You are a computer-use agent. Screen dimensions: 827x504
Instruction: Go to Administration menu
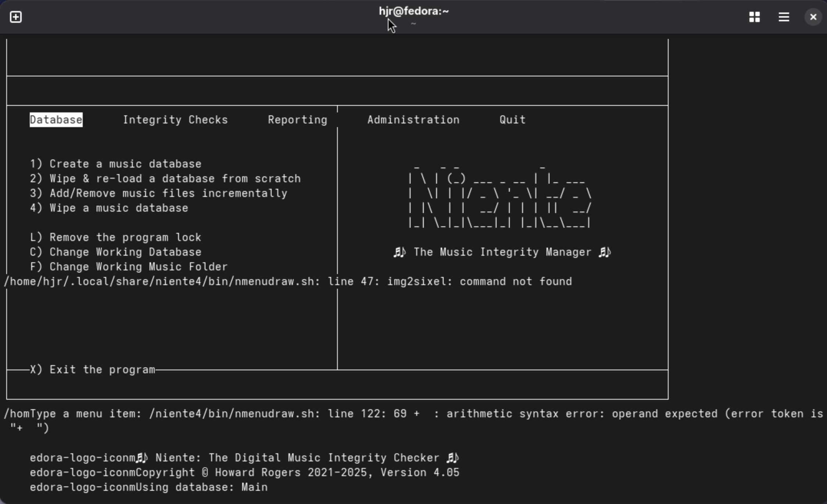(413, 120)
